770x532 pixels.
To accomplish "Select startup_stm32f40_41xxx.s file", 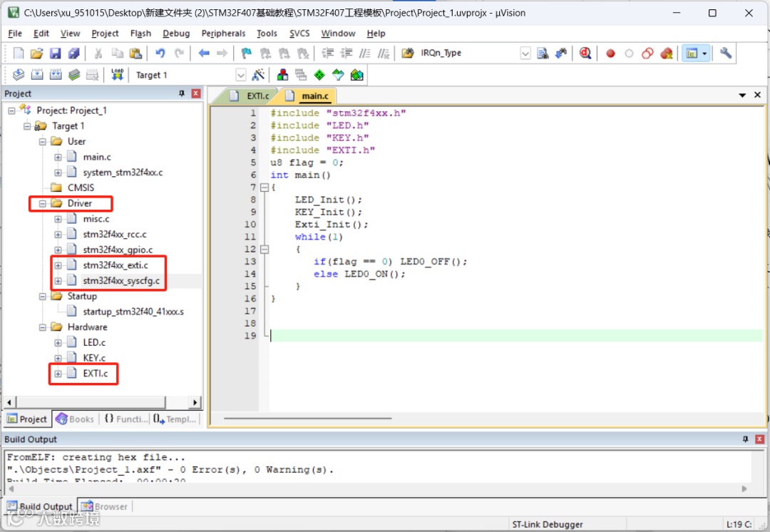I will [x=133, y=312].
